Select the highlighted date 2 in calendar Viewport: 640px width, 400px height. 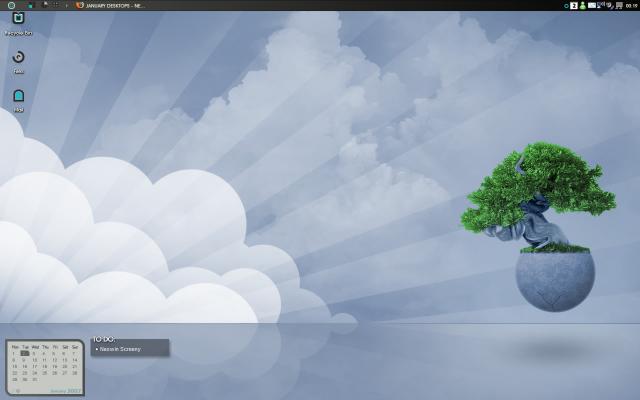click(25, 353)
